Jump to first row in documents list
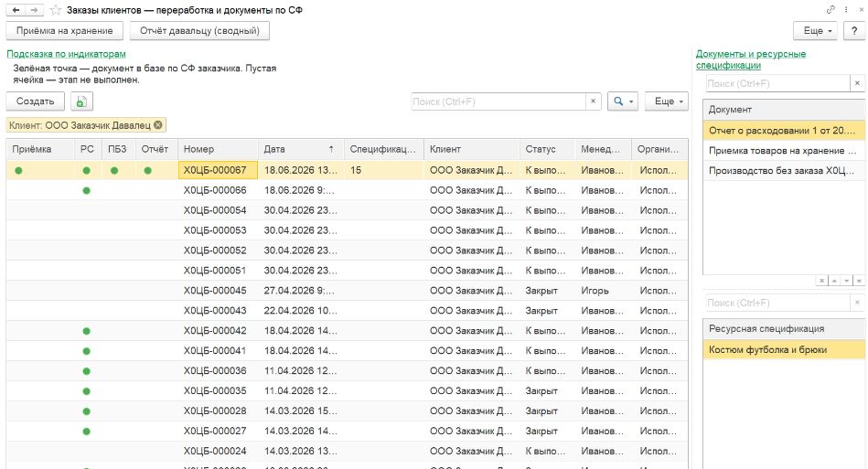 point(822,281)
